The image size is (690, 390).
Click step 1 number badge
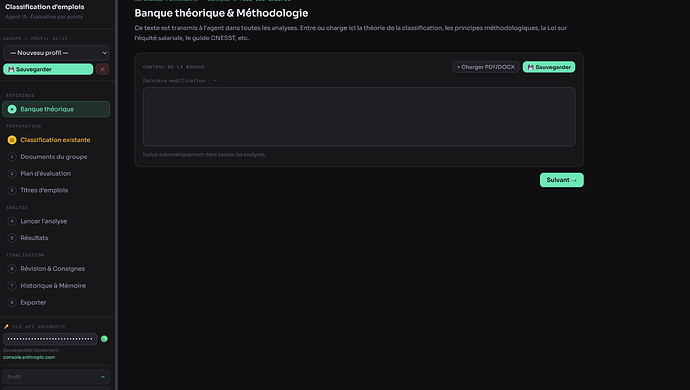(12, 157)
